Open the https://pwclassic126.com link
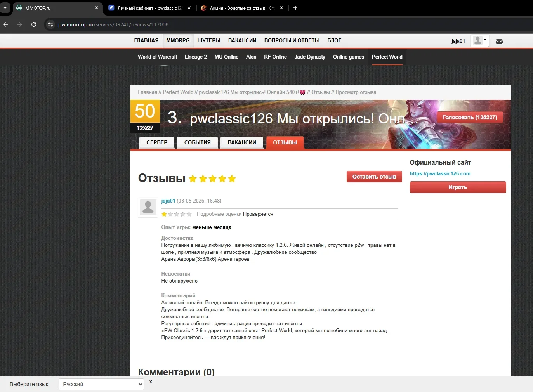 (440, 174)
